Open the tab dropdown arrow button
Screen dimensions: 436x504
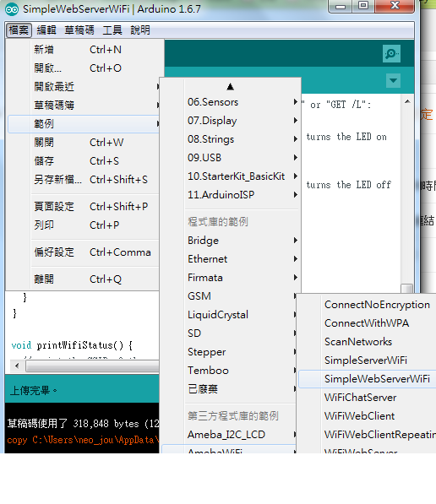point(393,80)
